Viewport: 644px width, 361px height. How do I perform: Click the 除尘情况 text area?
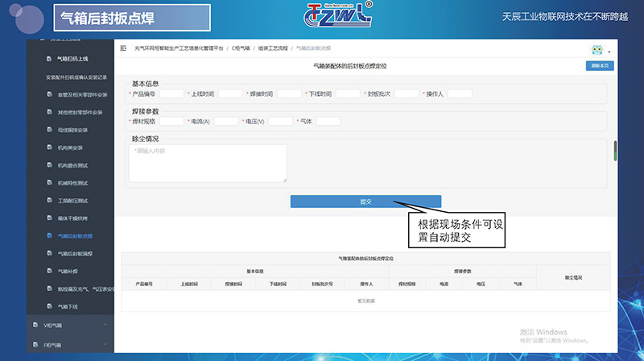(x=208, y=164)
